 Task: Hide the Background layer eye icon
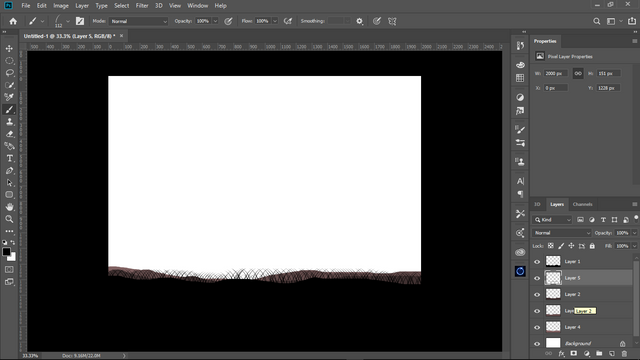[x=537, y=343]
